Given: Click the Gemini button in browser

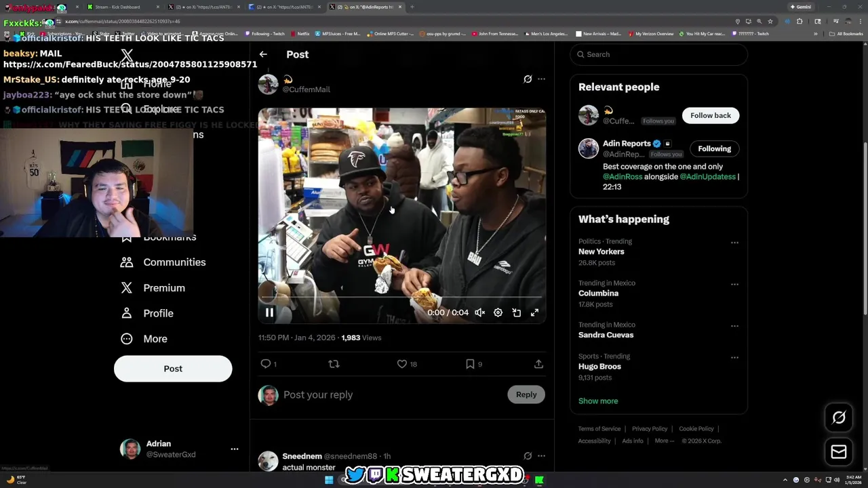Looking at the screenshot, I should tap(801, 7).
